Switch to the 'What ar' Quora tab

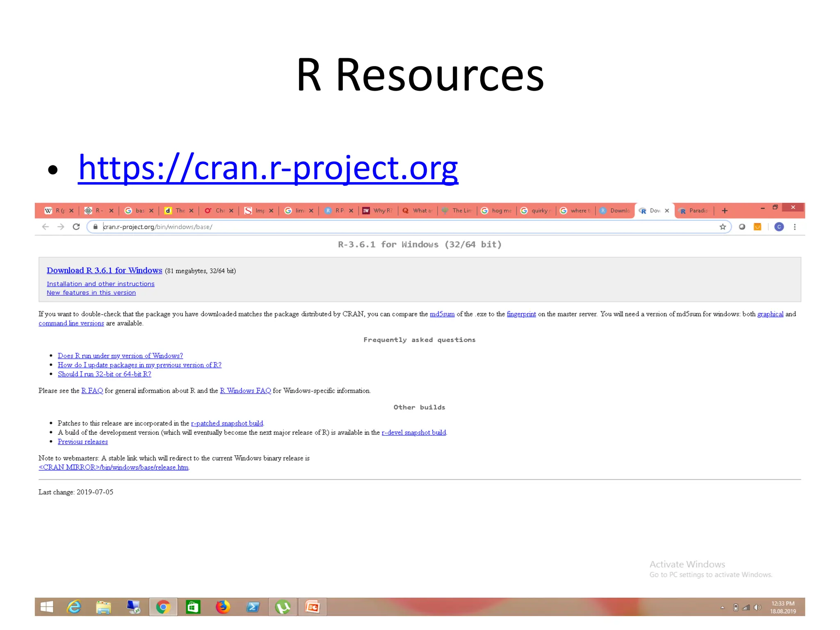tap(418, 211)
